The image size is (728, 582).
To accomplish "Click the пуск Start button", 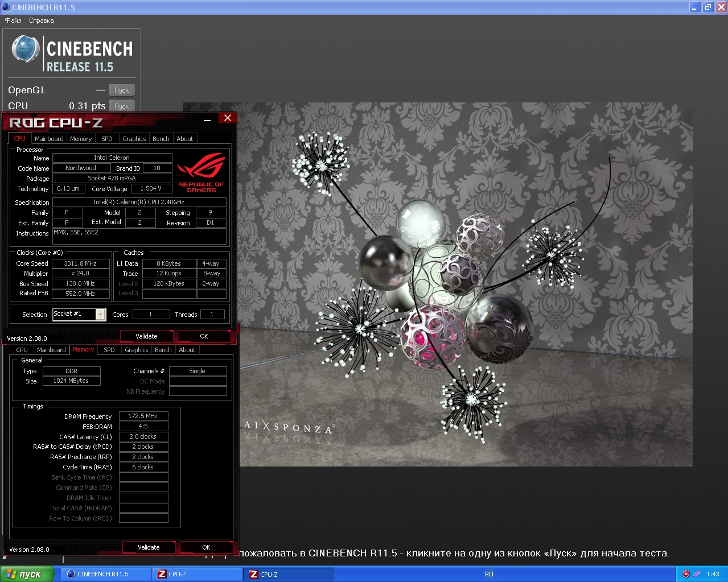I will coord(27,574).
